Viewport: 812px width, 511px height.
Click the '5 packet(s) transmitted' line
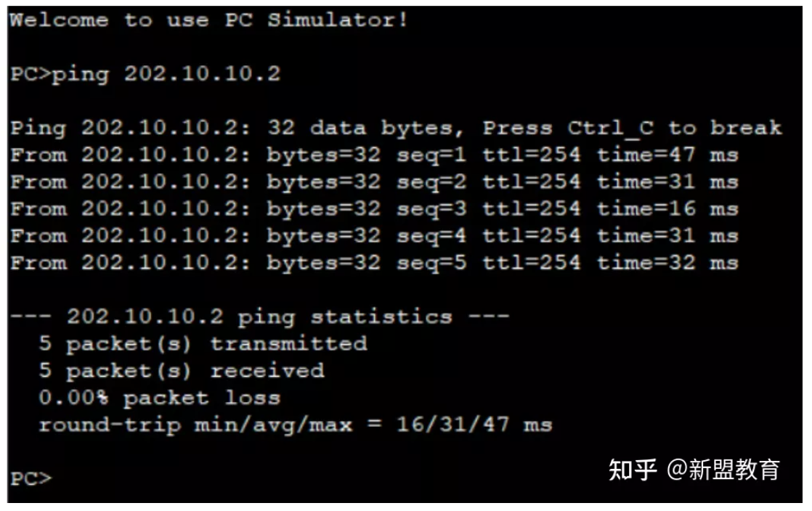(203, 343)
